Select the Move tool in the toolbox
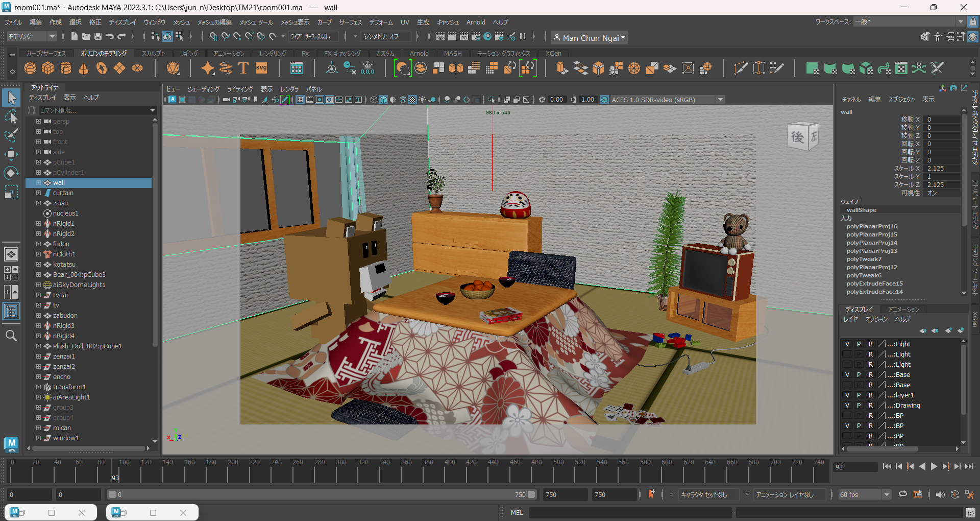The image size is (980, 521). (x=11, y=154)
